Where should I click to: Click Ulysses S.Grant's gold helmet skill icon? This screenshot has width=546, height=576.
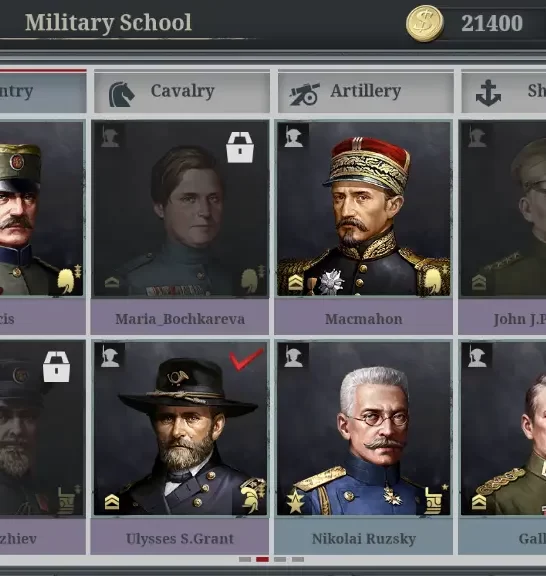pyautogui.click(x=252, y=496)
